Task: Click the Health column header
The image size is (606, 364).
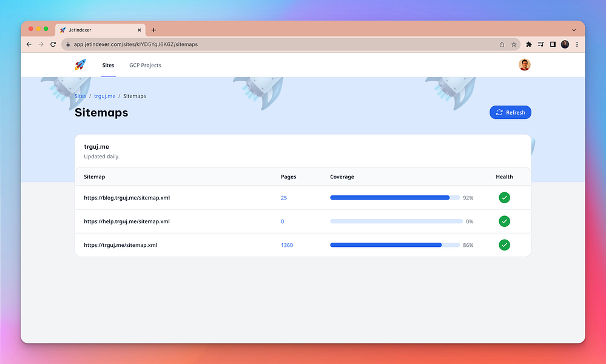Action: 504,177
